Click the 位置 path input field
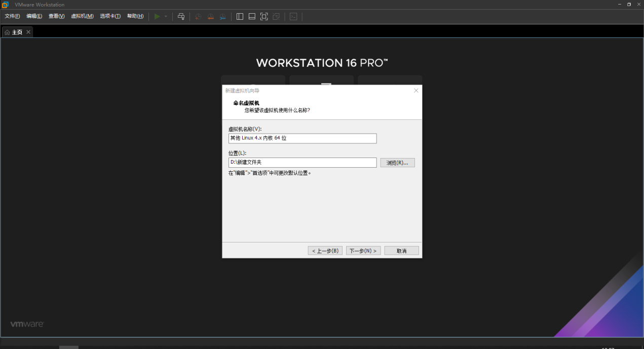The height and width of the screenshot is (349, 644). (302, 163)
